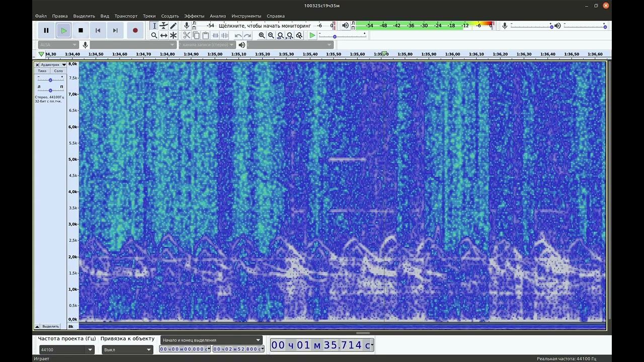Click the green Play button
This screenshot has height=362, width=644.
pos(63,30)
